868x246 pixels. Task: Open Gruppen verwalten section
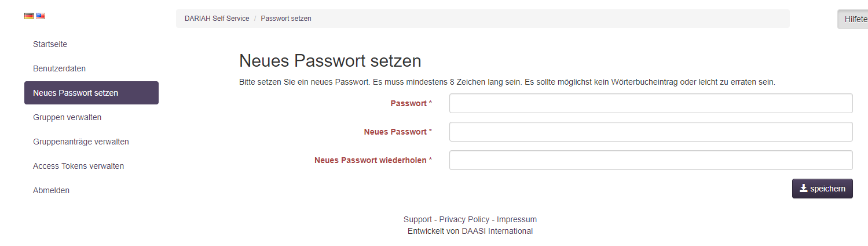tap(67, 117)
